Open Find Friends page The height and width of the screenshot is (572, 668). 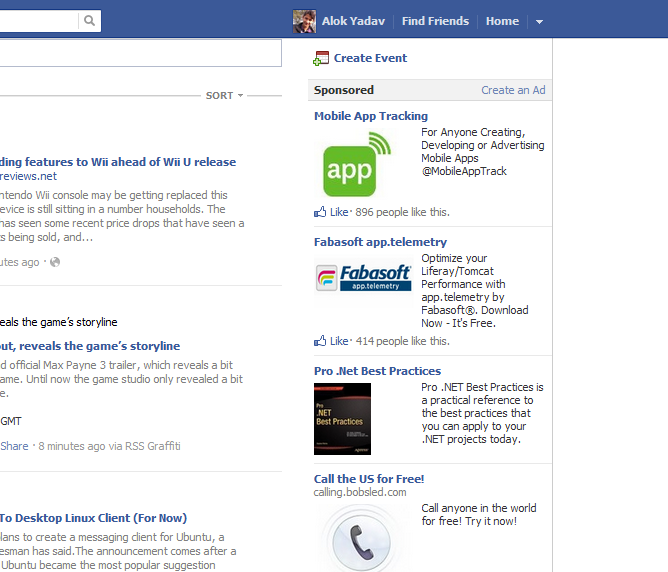click(x=435, y=21)
